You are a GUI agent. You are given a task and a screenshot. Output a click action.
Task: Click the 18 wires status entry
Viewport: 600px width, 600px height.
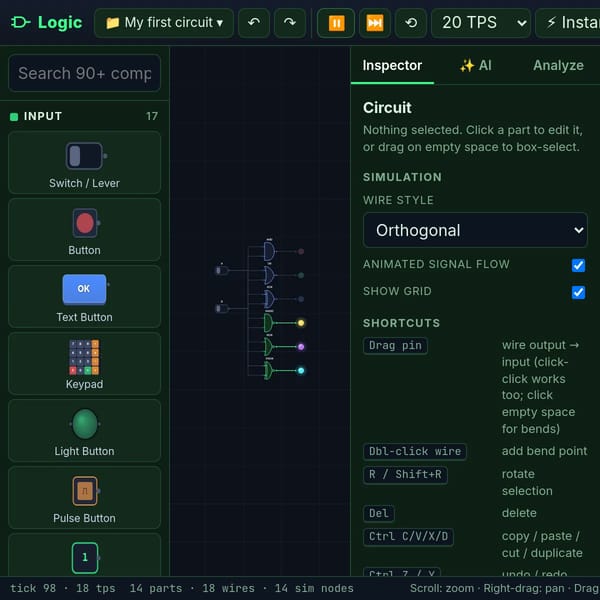228,588
